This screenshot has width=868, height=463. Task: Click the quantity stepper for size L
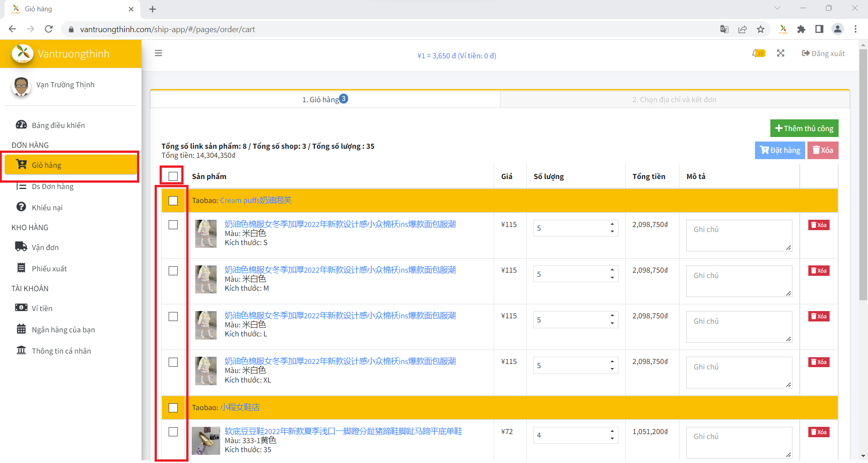(x=612, y=320)
